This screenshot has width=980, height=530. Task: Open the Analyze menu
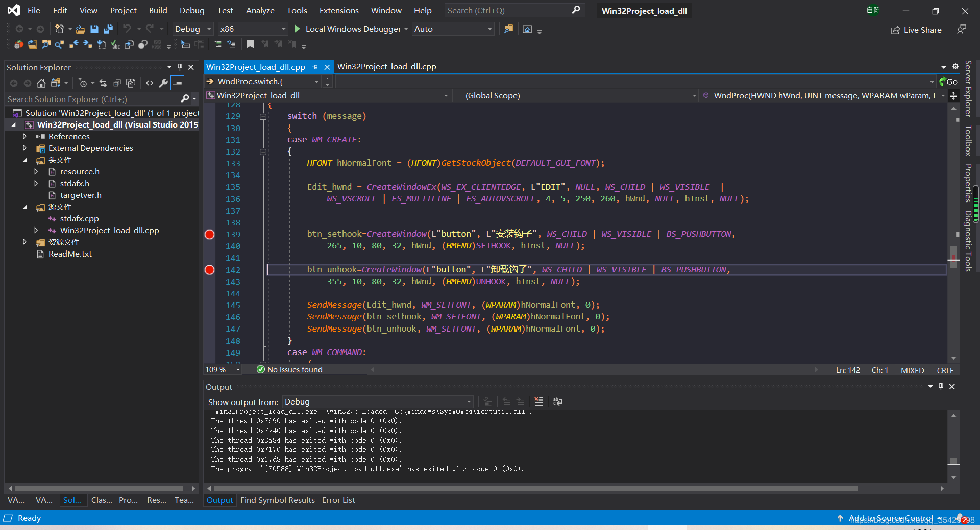(x=260, y=10)
